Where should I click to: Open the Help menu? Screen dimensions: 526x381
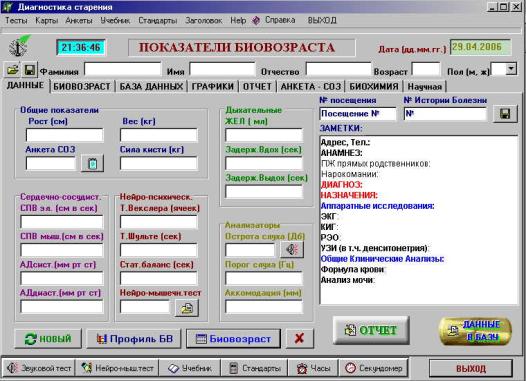tap(238, 20)
